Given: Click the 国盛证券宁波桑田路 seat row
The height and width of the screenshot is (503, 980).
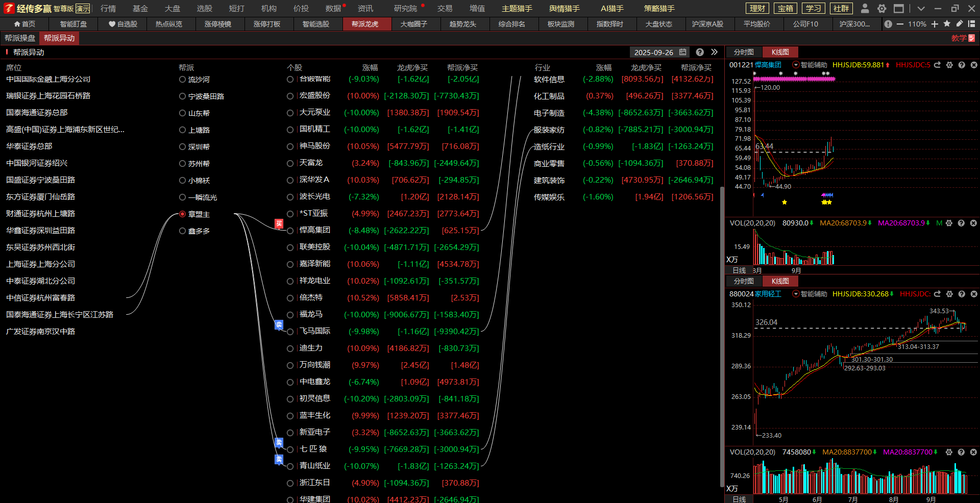Looking at the screenshot, I should click(40, 180).
